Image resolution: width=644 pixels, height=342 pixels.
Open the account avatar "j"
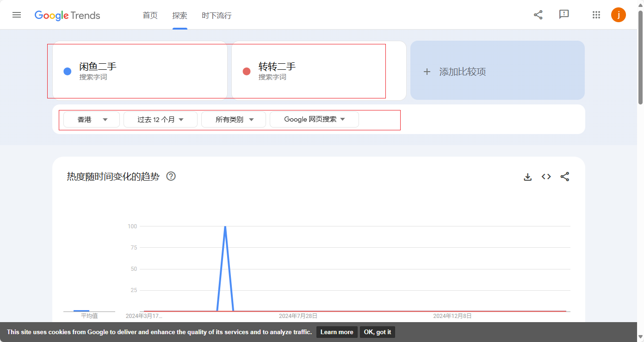point(619,15)
